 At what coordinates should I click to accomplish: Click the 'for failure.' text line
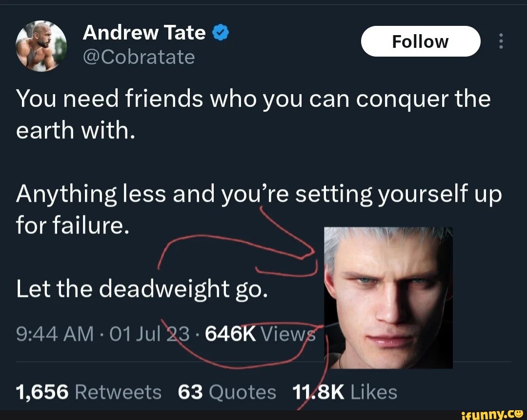point(73,225)
